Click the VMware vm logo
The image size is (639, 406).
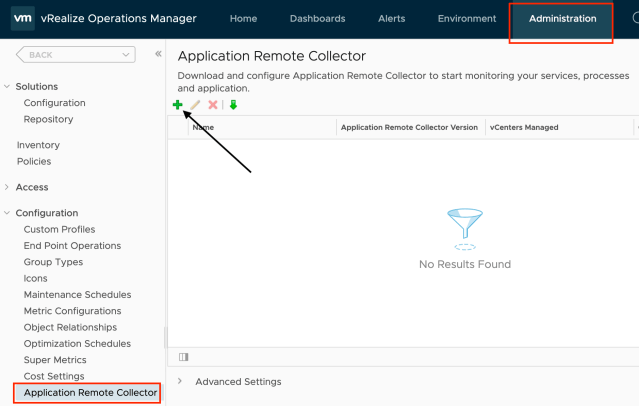coord(19,19)
